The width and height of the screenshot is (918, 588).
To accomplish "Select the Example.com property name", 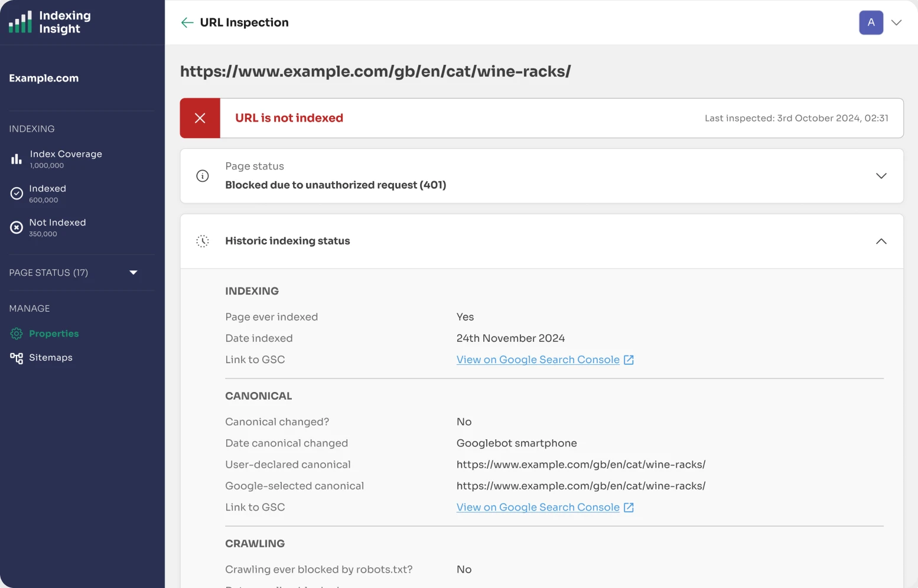I will coord(44,78).
